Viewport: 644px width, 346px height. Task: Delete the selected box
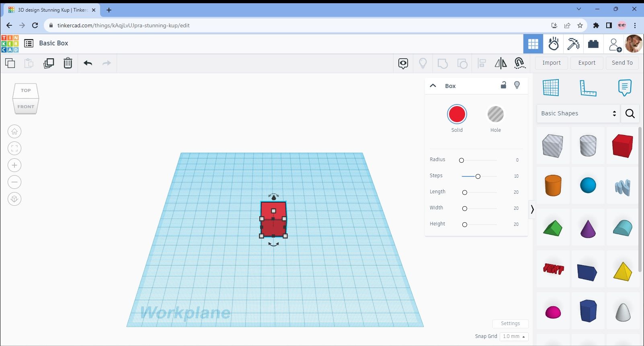pyautogui.click(x=68, y=63)
